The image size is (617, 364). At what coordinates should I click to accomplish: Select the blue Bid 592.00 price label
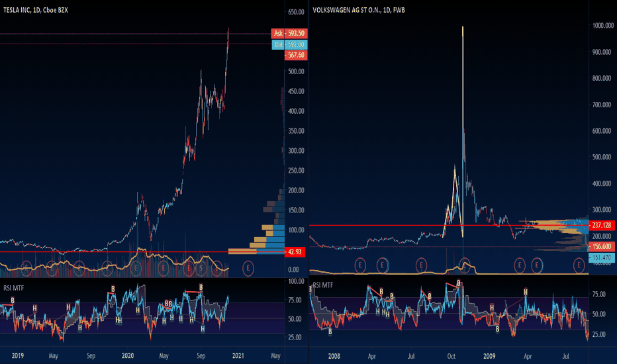click(x=289, y=44)
